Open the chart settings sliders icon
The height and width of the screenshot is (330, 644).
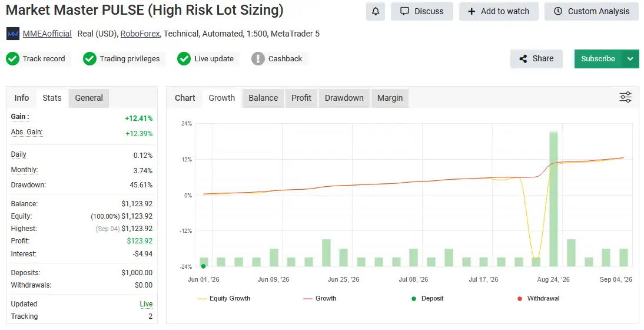625,97
